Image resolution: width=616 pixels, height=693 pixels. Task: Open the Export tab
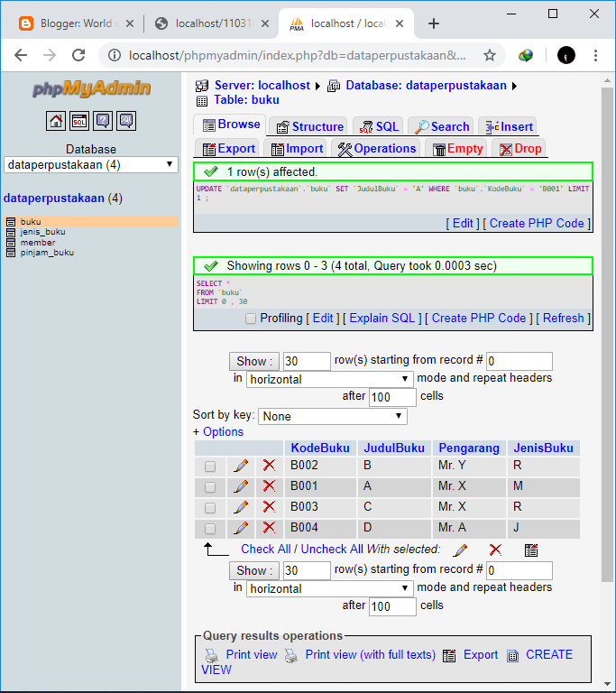[228, 149]
